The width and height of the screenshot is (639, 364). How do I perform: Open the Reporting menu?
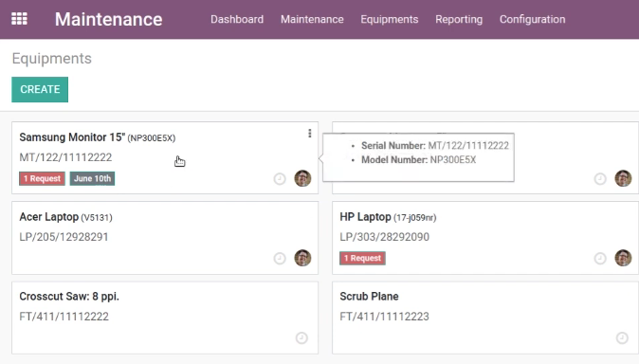point(459,19)
